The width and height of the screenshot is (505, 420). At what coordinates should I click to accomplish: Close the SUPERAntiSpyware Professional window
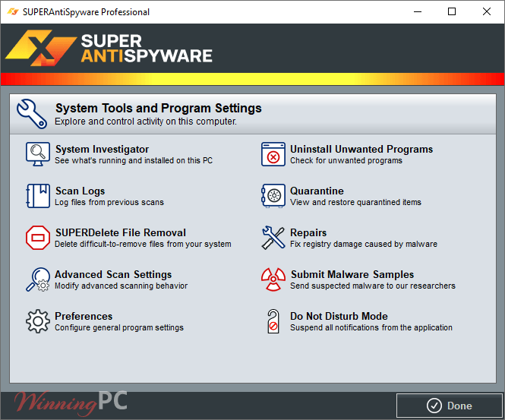tap(487, 12)
